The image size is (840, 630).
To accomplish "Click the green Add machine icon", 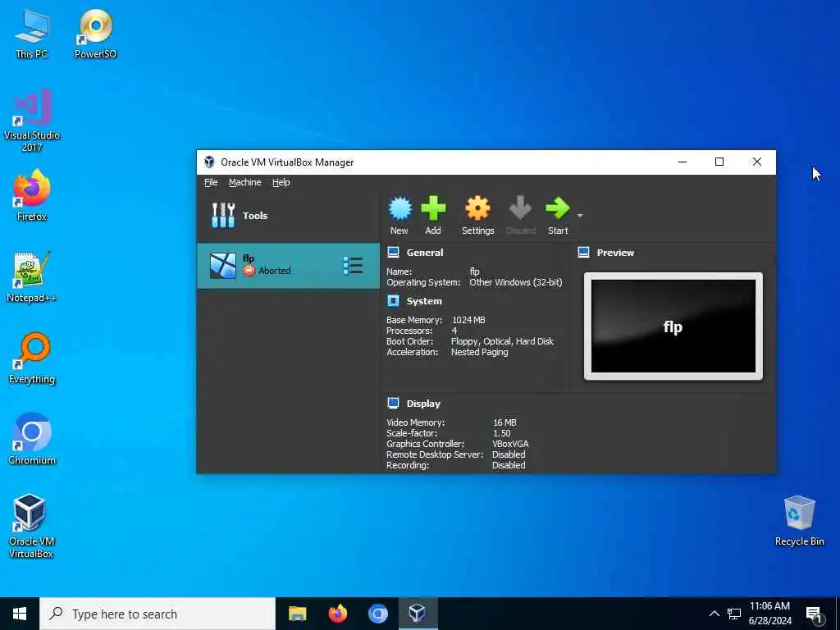I will 433,208.
